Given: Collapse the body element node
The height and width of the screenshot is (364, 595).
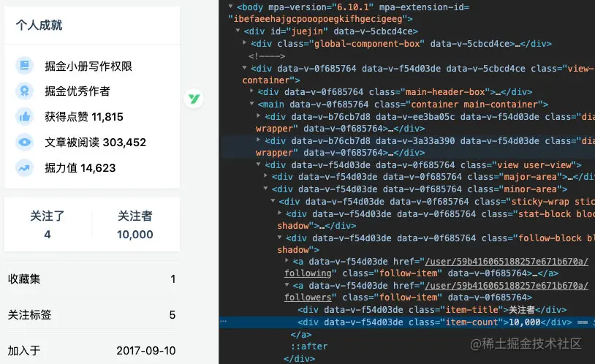Looking at the screenshot, I should [230, 7].
